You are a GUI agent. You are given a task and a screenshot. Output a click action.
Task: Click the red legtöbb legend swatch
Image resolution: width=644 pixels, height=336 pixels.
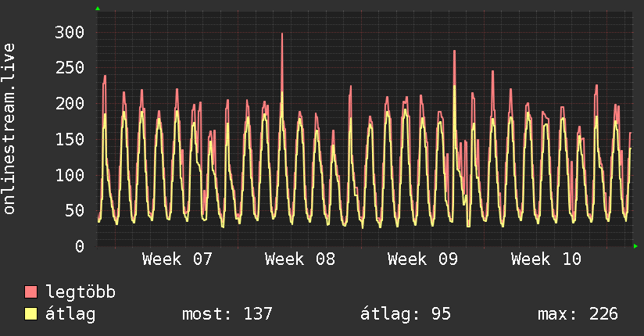(31, 292)
